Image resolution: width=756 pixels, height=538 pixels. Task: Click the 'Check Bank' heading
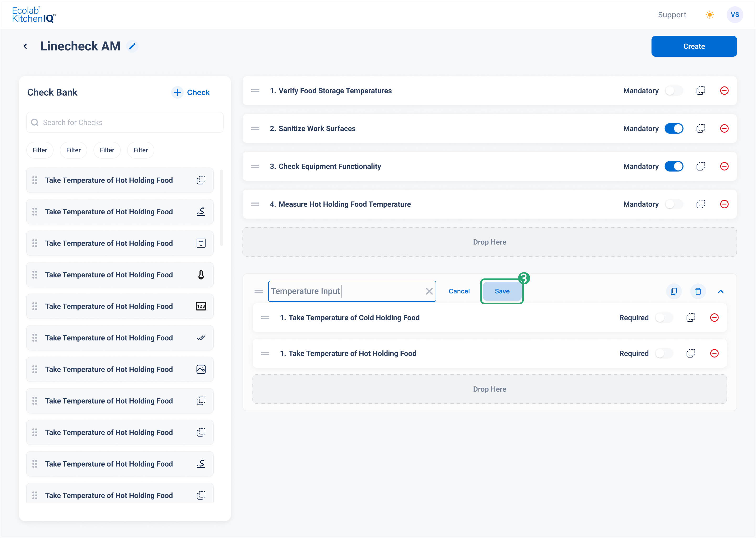[x=52, y=92]
